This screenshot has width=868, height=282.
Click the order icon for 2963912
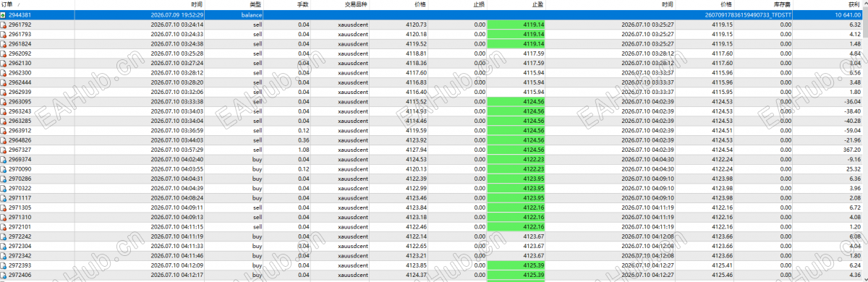point(4,130)
